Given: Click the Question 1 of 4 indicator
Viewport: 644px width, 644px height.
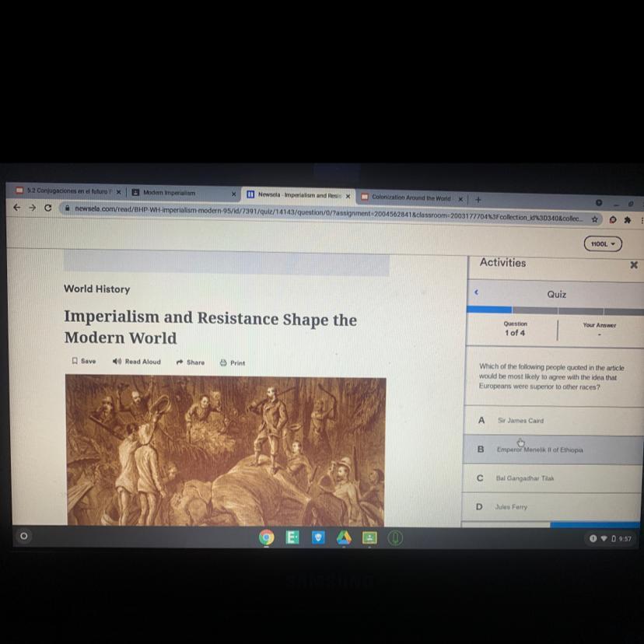Looking at the screenshot, I should click(x=515, y=328).
